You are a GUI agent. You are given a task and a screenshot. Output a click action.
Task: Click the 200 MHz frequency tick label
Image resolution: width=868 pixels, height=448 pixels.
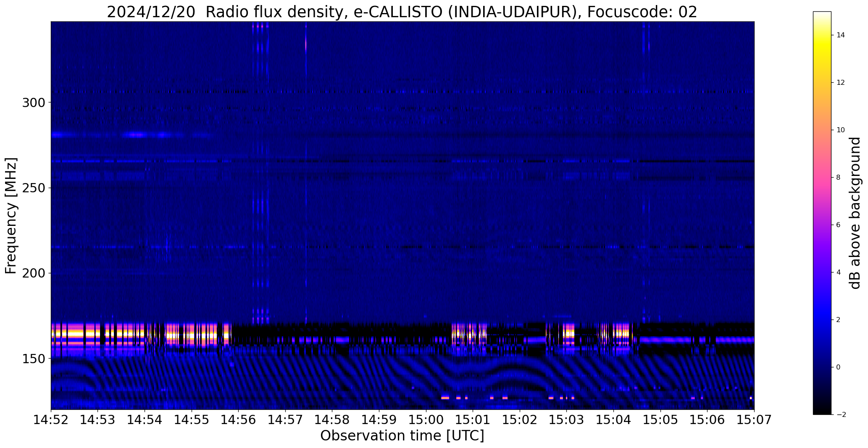(33, 273)
